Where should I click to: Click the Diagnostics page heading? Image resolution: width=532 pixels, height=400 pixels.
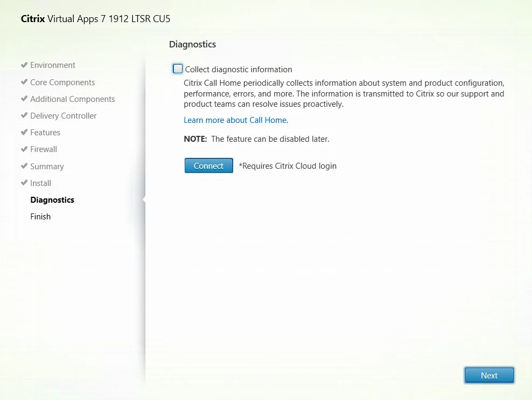(x=192, y=45)
